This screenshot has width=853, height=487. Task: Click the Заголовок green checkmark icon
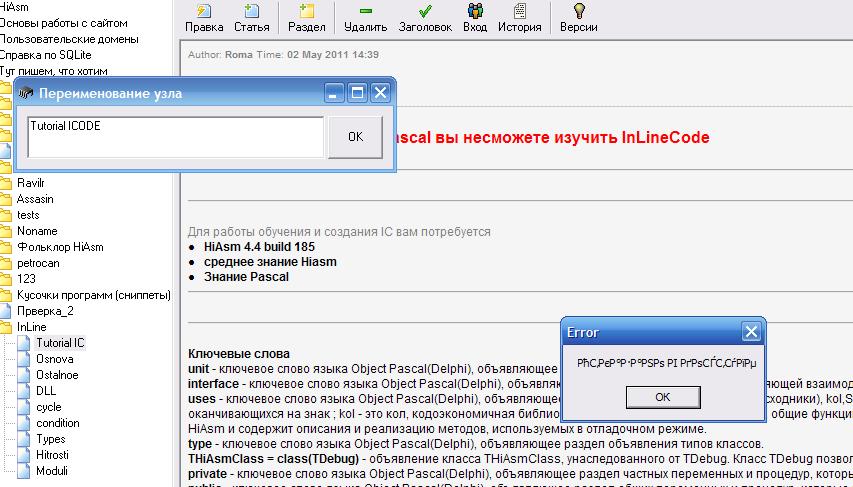pos(425,12)
